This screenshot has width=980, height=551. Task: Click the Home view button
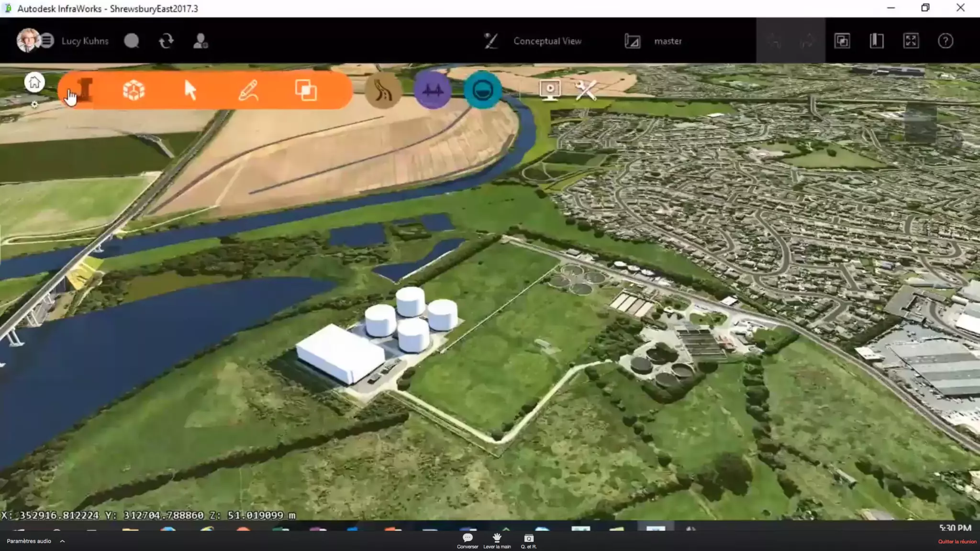(x=34, y=83)
